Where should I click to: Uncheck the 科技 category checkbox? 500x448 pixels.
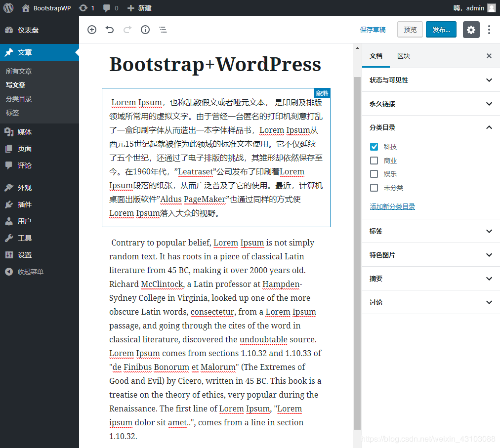(x=374, y=147)
